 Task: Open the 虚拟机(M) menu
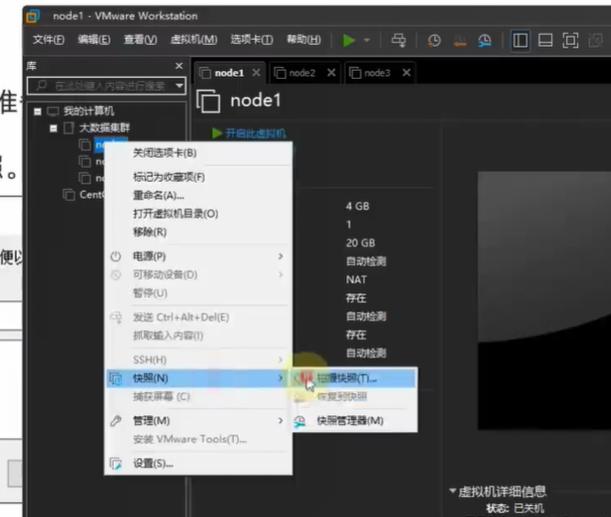194,39
